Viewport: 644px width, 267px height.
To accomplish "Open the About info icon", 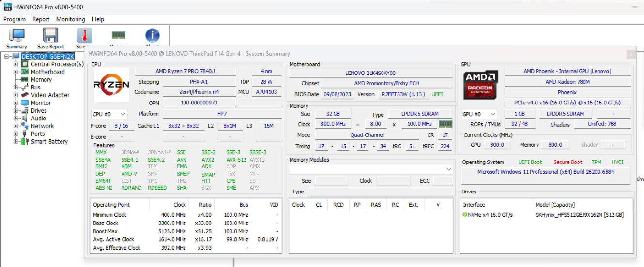I will click(152, 35).
